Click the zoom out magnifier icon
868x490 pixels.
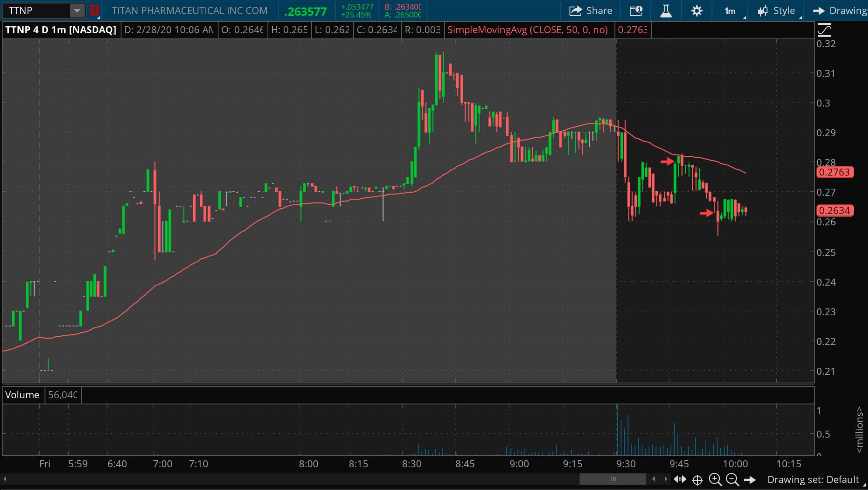pyautogui.click(x=732, y=480)
